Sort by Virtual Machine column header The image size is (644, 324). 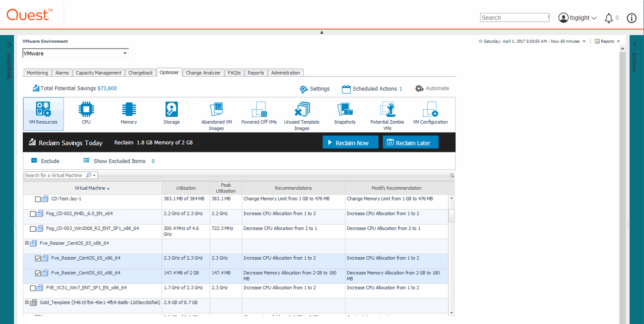point(92,188)
